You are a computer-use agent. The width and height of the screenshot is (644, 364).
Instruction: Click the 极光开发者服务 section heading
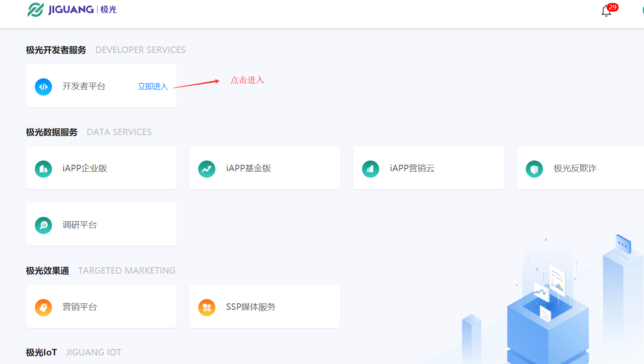click(55, 50)
